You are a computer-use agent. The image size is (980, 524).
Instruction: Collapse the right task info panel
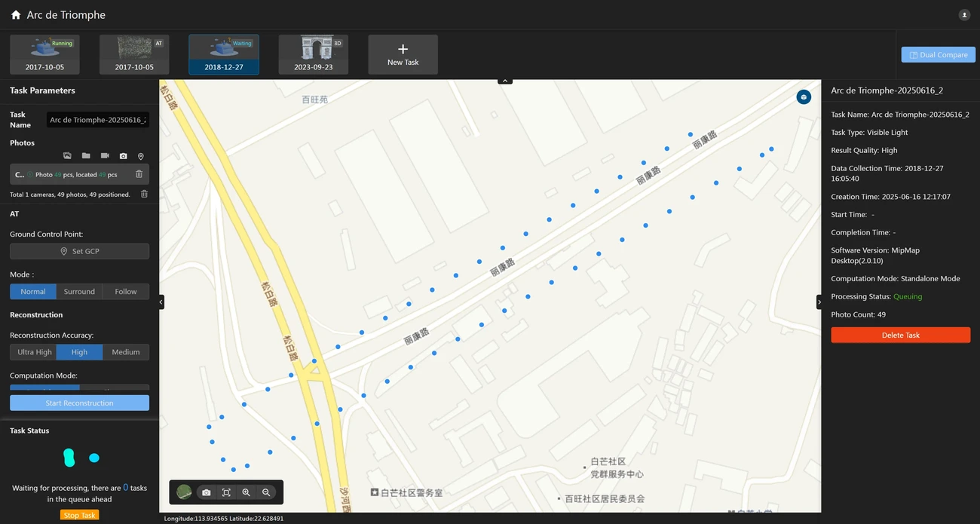coord(819,302)
